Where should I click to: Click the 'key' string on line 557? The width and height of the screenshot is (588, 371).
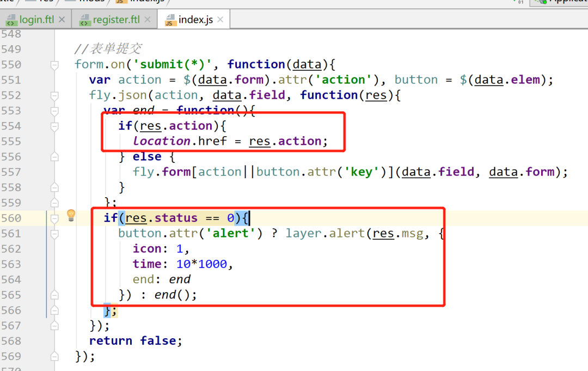pyautogui.click(x=362, y=172)
